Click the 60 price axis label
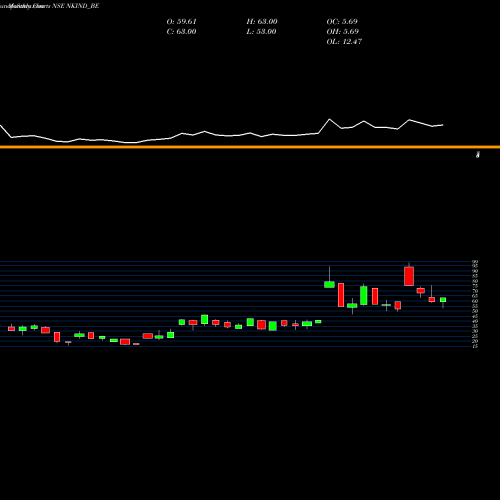 475,301
